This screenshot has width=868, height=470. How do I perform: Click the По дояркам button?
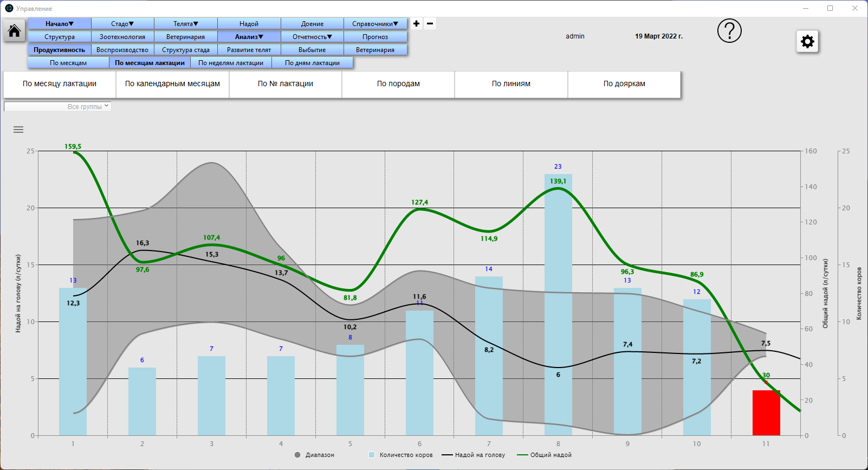click(x=624, y=84)
